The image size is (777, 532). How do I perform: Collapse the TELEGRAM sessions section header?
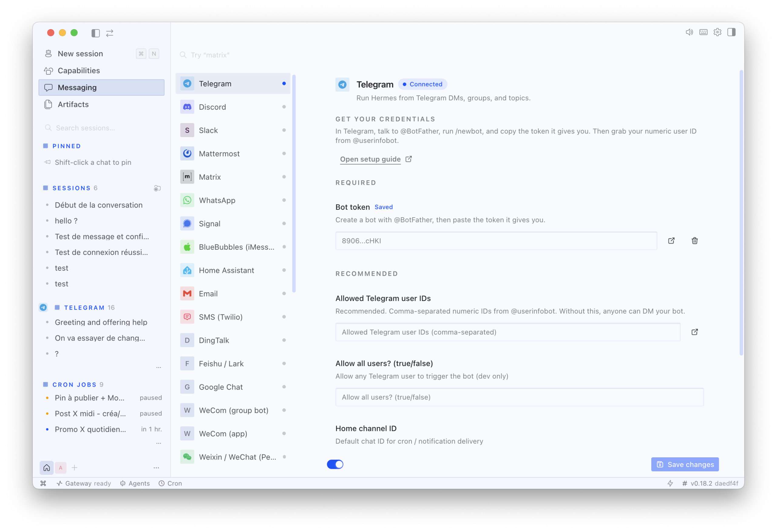pos(84,308)
